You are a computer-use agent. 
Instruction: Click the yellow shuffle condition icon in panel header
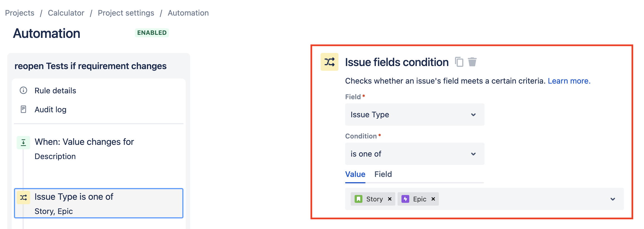(x=329, y=62)
